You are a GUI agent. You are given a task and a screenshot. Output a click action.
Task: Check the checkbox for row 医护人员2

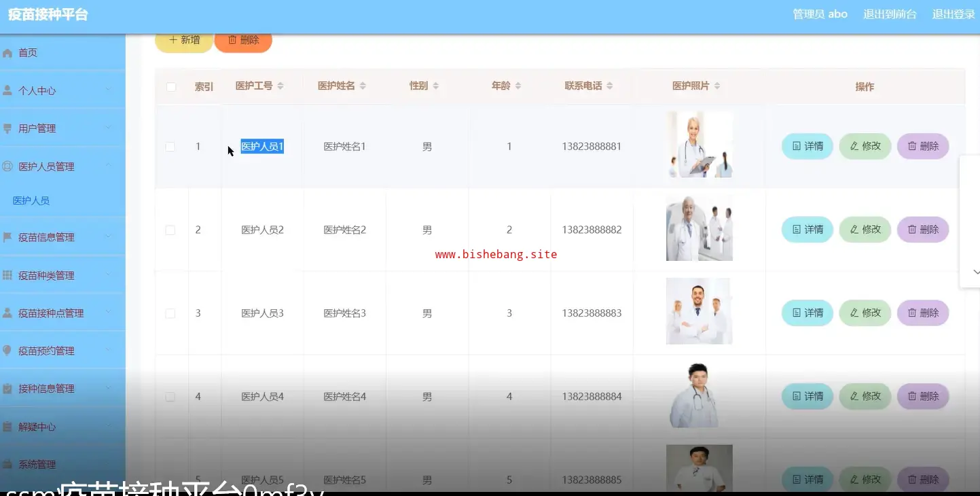point(170,230)
